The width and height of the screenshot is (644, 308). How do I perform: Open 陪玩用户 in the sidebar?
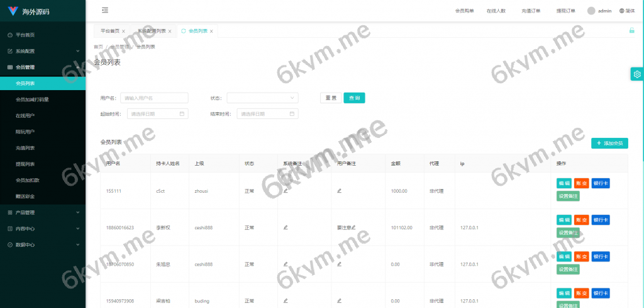click(43, 132)
